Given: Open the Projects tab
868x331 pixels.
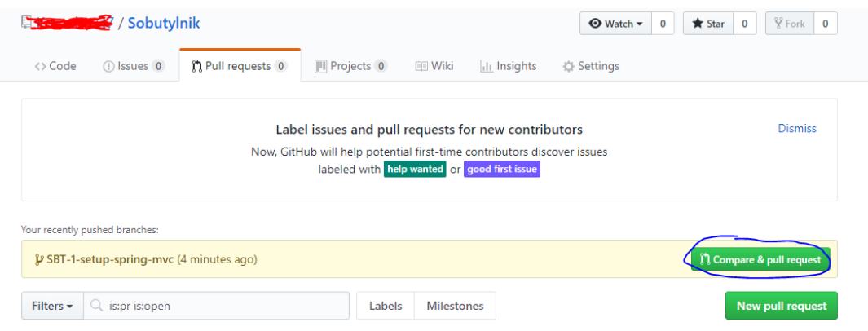Looking at the screenshot, I should [351, 66].
